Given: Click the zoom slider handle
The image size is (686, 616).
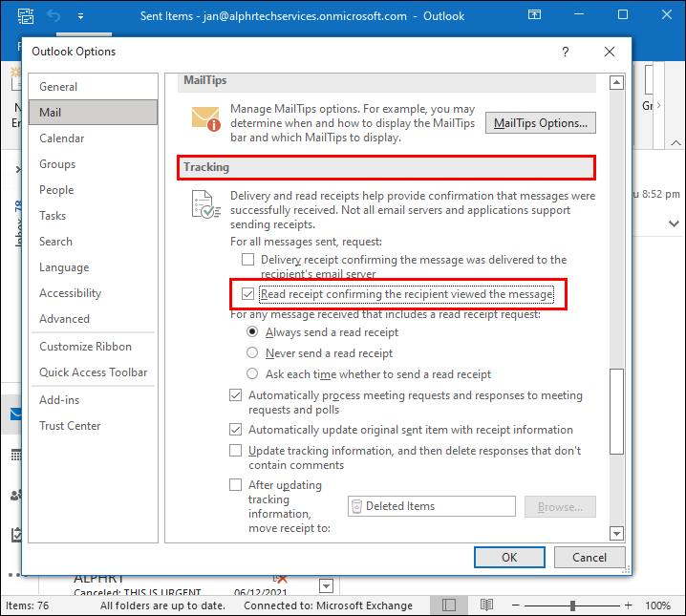Looking at the screenshot, I should click(572, 605).
